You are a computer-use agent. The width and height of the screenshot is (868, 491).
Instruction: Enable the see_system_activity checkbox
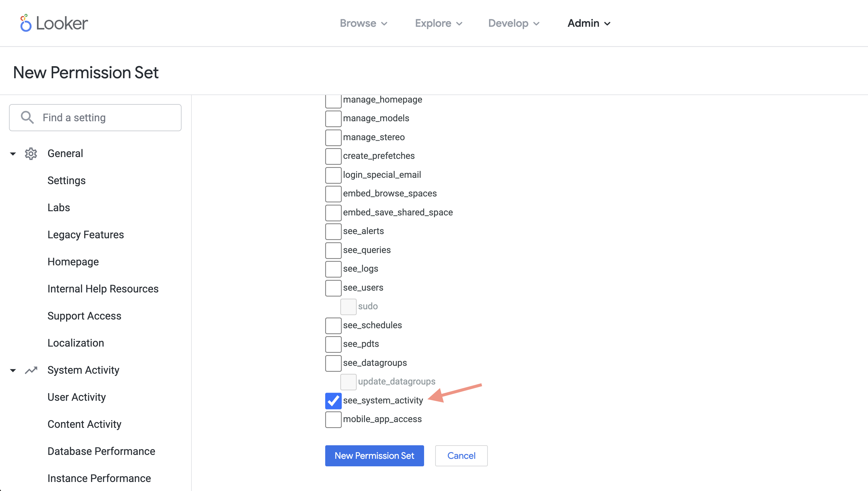pyautogui.click(x=333, y=400)
